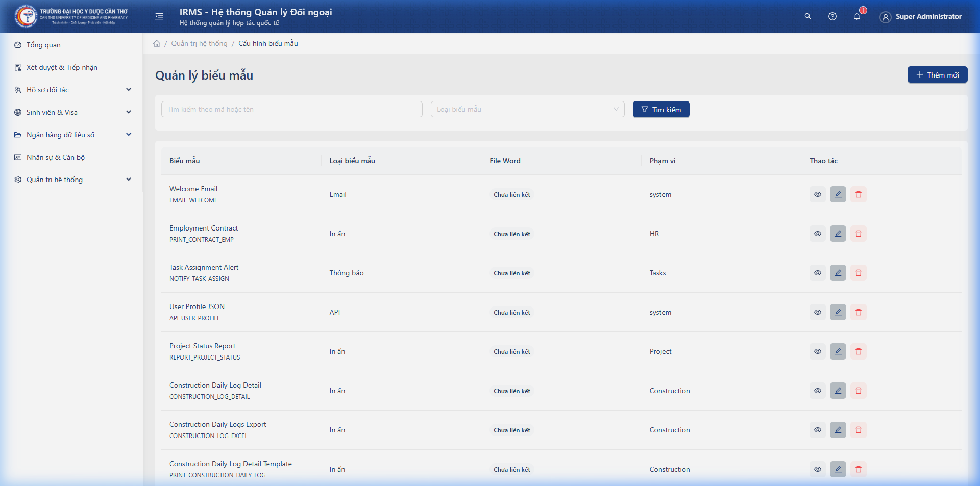The height and width of the screenshot is (486, 980).
Task: Delete the User Profile JSON template
Action: (858, 312)
